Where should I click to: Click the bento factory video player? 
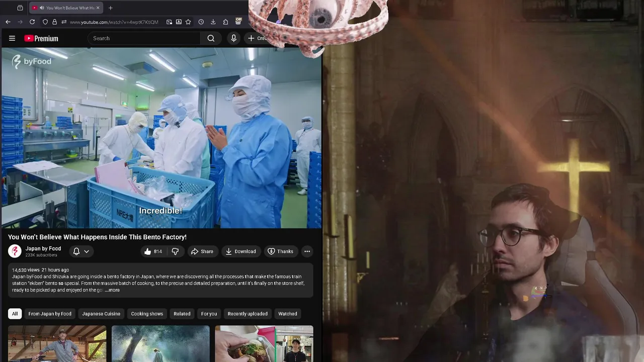click(x=162, y=138)
